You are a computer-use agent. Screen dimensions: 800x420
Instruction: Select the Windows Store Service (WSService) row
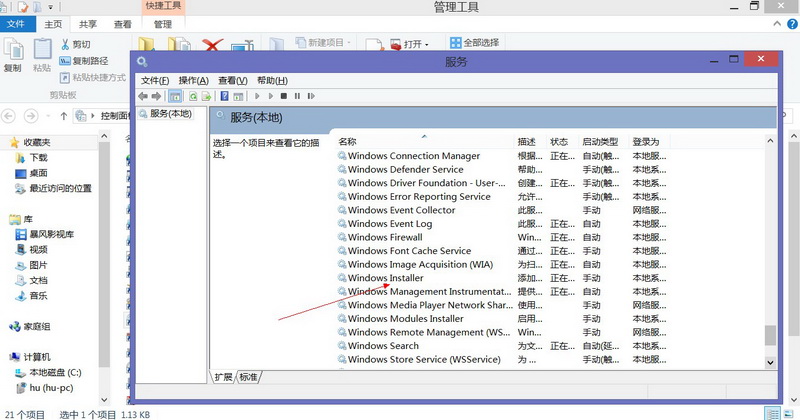[502, 359]
